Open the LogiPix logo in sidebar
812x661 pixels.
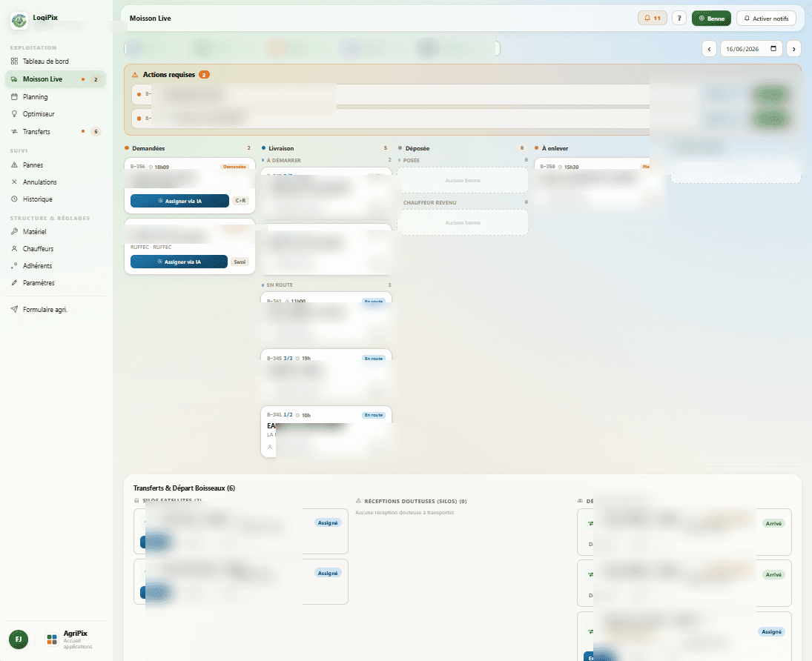point(19,21)
